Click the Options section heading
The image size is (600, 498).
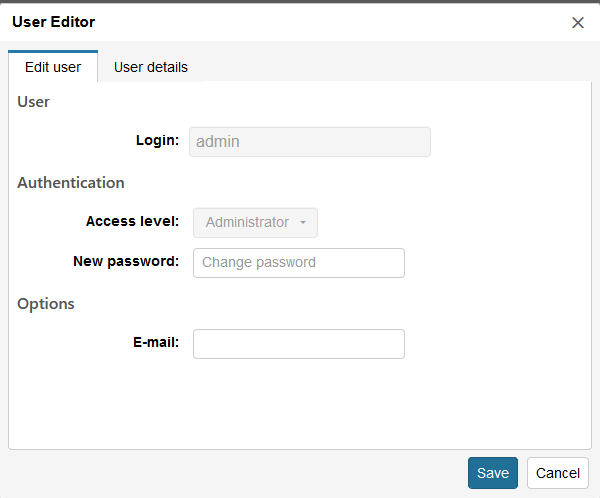click(x=46, y=304)
